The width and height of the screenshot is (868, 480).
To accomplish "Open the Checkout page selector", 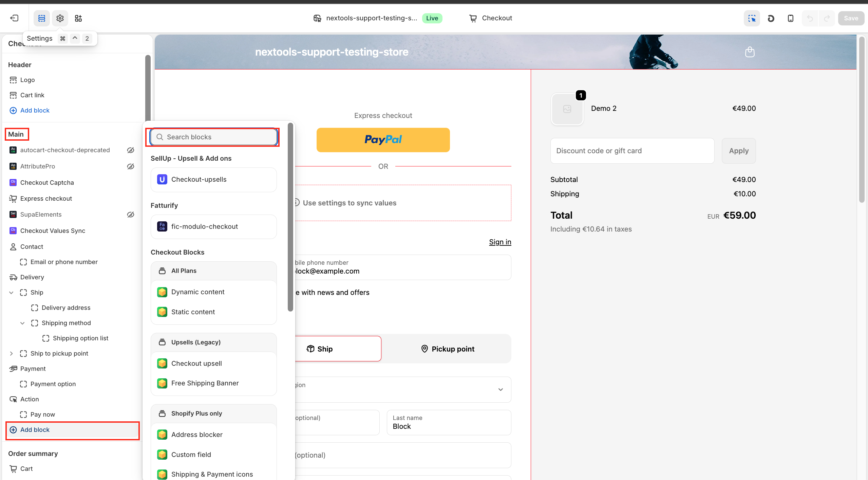I will (491, 18).
